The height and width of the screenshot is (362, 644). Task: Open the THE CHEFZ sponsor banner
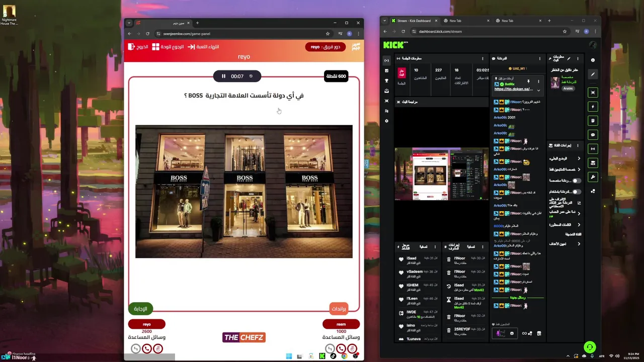pos(244,337)
